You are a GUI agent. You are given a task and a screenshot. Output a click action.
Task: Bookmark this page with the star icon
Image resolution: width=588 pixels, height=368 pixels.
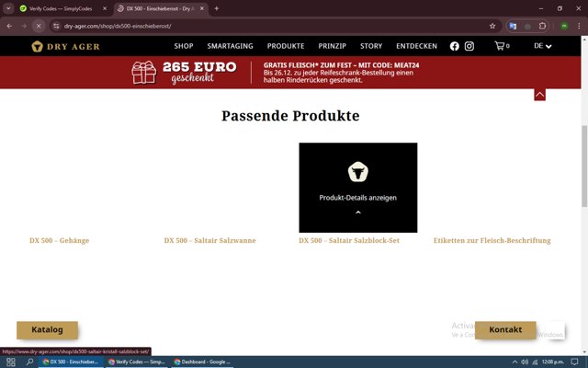492,26
